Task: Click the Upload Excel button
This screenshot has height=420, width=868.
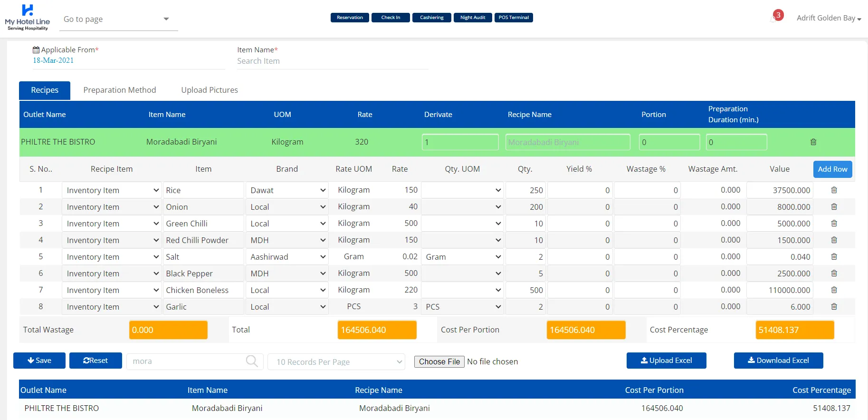Action: [x=666, y=361]
